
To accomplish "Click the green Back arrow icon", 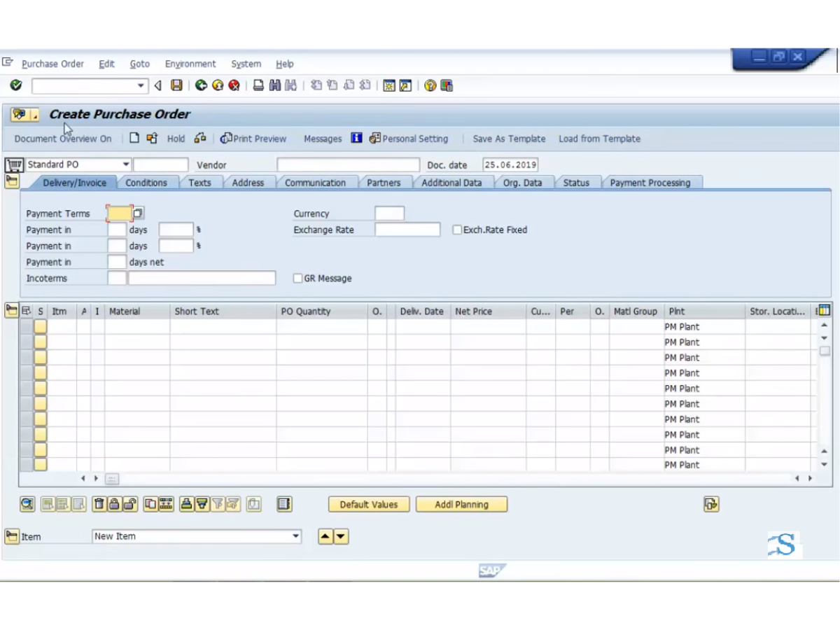I will coord(201,85).
